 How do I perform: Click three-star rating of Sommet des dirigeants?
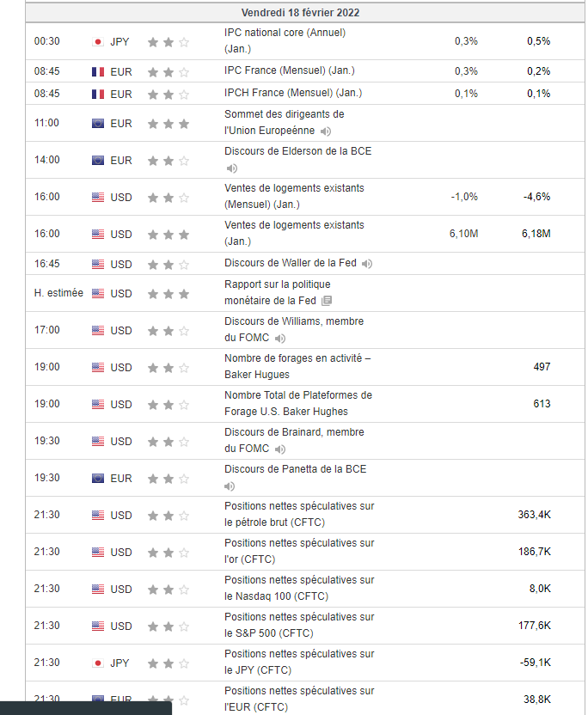point(168,123)
